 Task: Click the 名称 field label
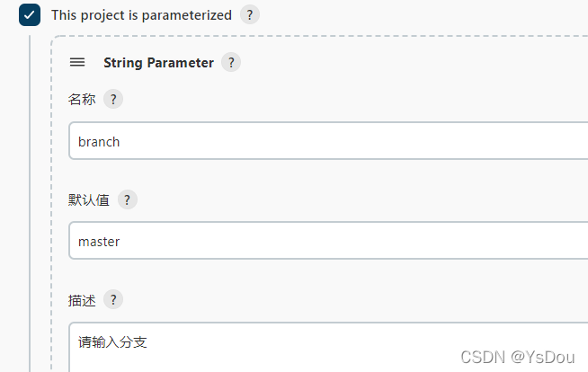point(82,100)
